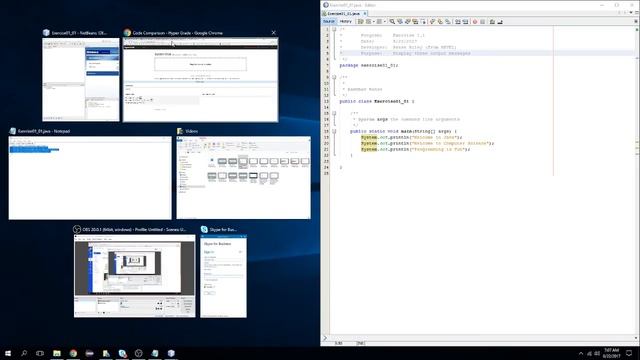Click Next Bookmark toolbar icon

(x=440, y=22)
